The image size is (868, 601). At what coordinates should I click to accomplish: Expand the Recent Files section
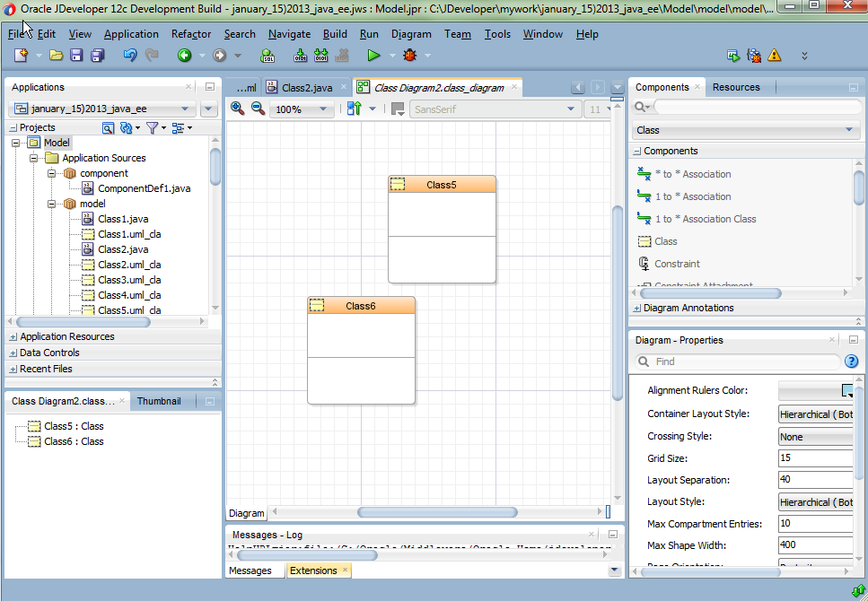pyautogui.click(x=13, y=369)
